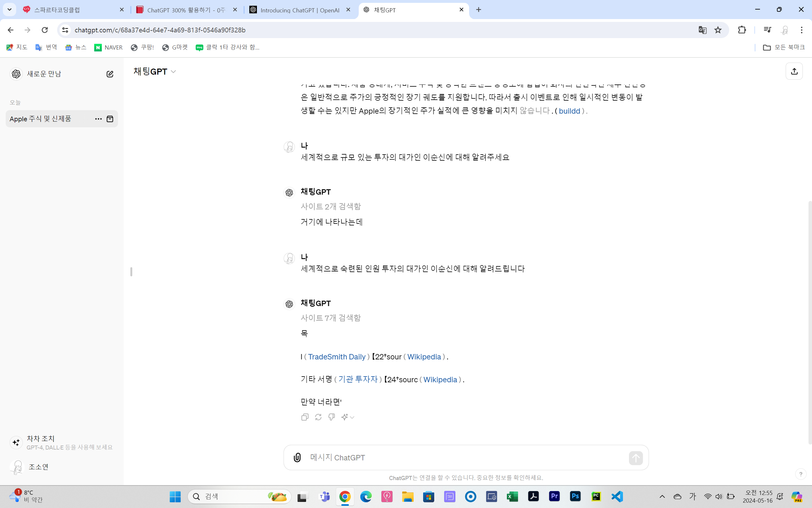Image resolution: width=812 pixels, height=508 pixels.
Task: Open the model switcher sparkle dropdown
Action: 348,417
